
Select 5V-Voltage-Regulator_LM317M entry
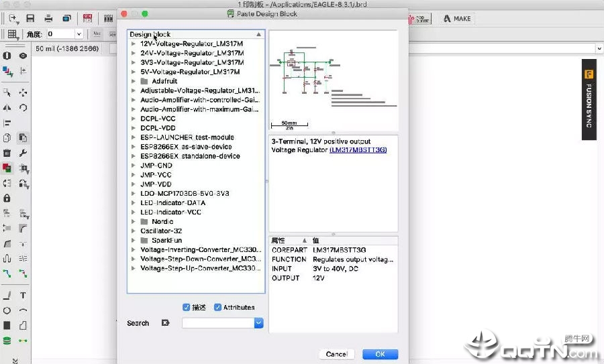(x=190, y=72)
